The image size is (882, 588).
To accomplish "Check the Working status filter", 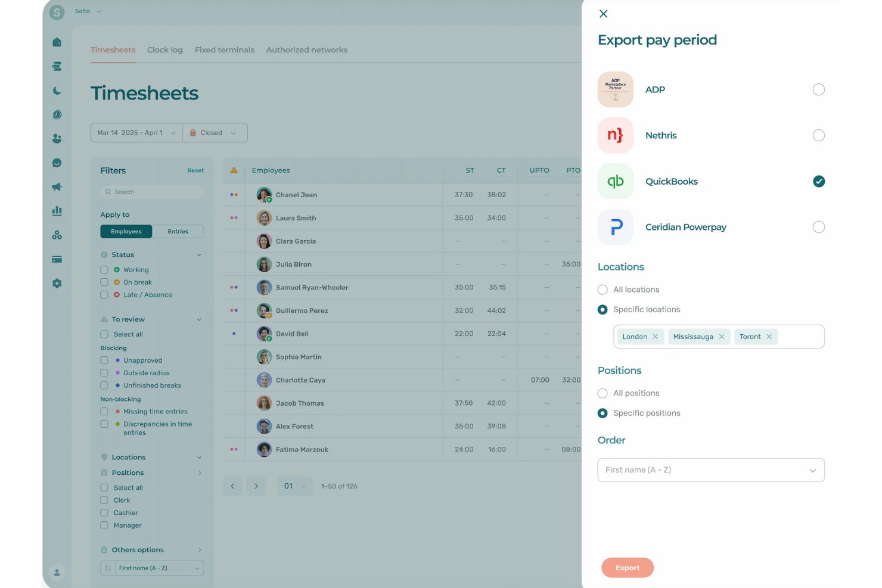I will pos(104,270).
